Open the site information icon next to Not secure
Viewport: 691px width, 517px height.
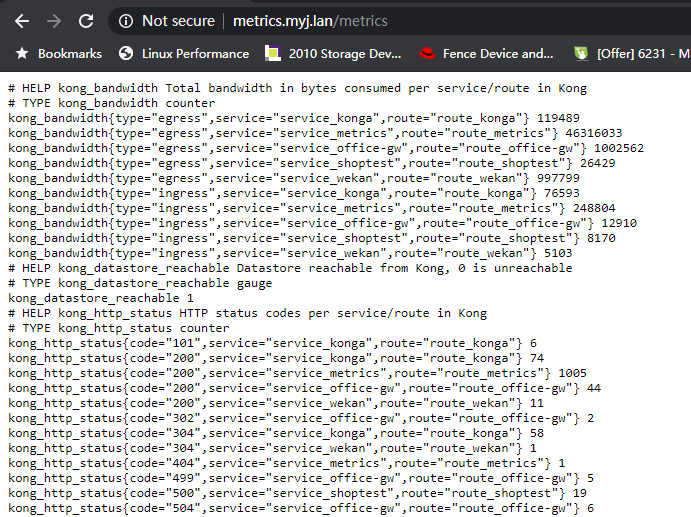click(125, 21)
